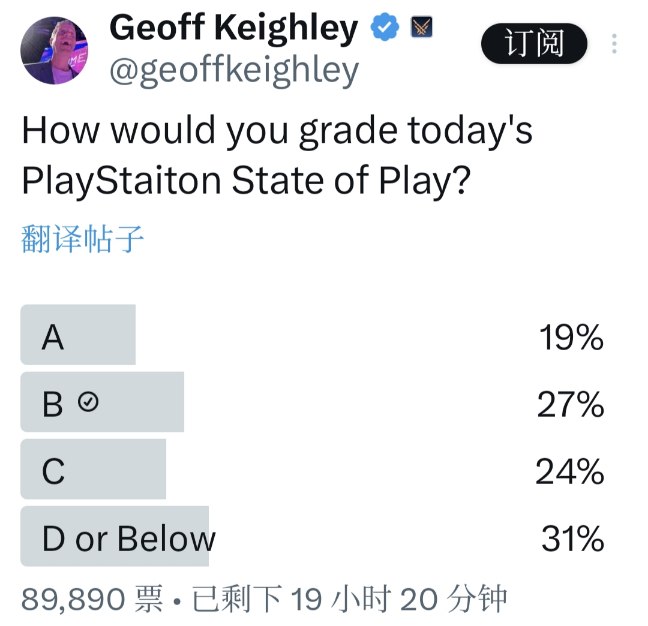The image size is (648, 626).
Task: Click the 19% result for option A
Action: (x=571, y=338)
